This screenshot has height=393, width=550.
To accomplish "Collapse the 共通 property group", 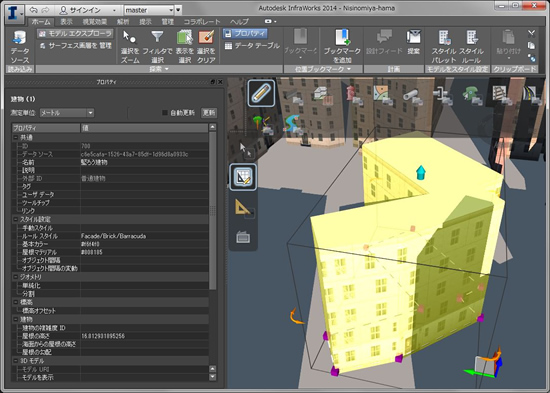I will [x=16, y=138].
